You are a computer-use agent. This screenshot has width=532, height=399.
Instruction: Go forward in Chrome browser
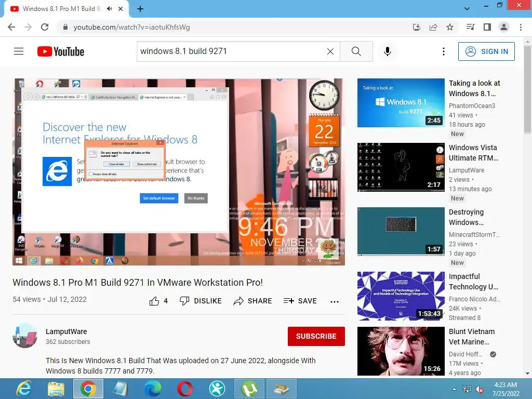(x=28, y=27)
